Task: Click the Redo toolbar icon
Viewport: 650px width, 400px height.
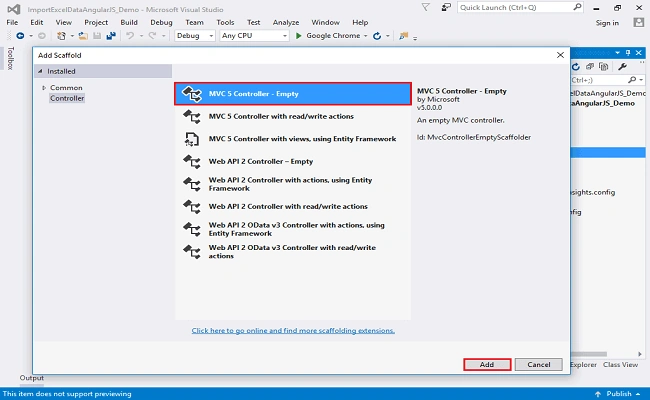Action: 153,36
